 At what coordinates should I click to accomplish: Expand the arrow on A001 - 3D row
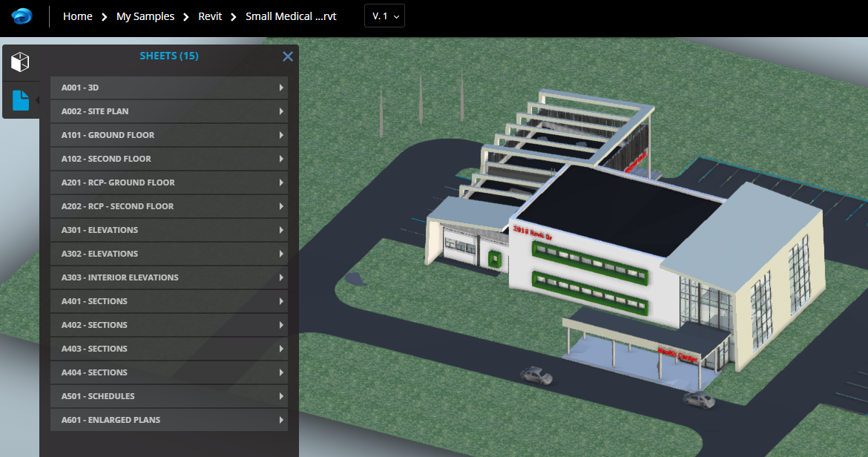[281, 87]
